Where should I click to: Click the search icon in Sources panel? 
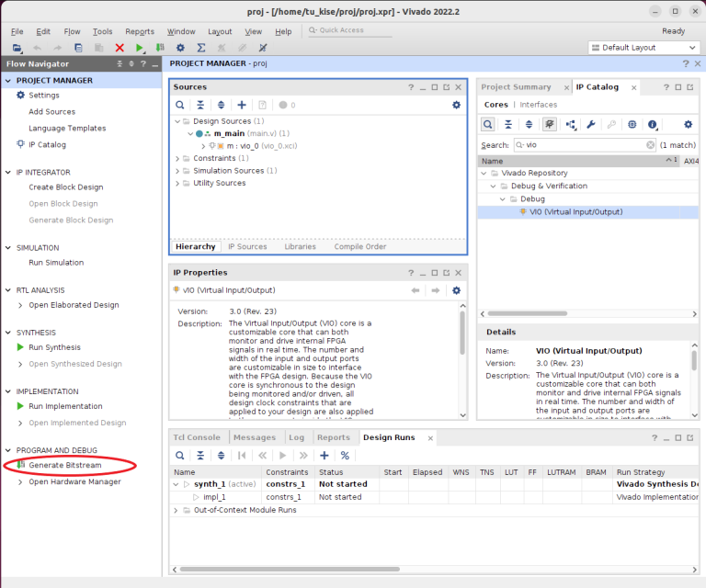click(181, 106)
